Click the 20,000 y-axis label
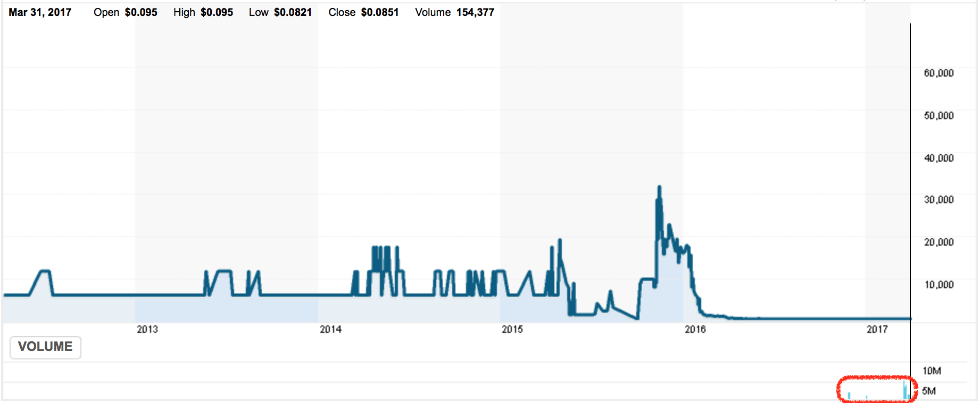 point(939,242)
